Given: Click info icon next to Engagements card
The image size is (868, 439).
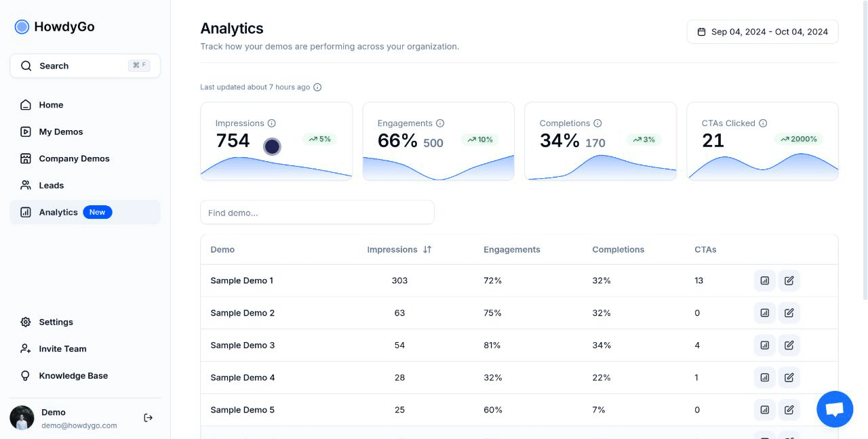Looking at the screenshot, I should (440, 123).
